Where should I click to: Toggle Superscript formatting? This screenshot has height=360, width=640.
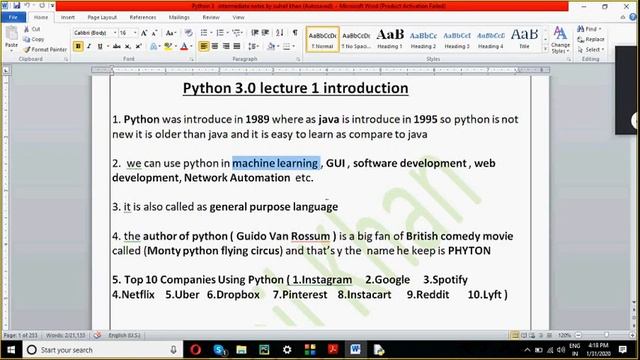138,46
